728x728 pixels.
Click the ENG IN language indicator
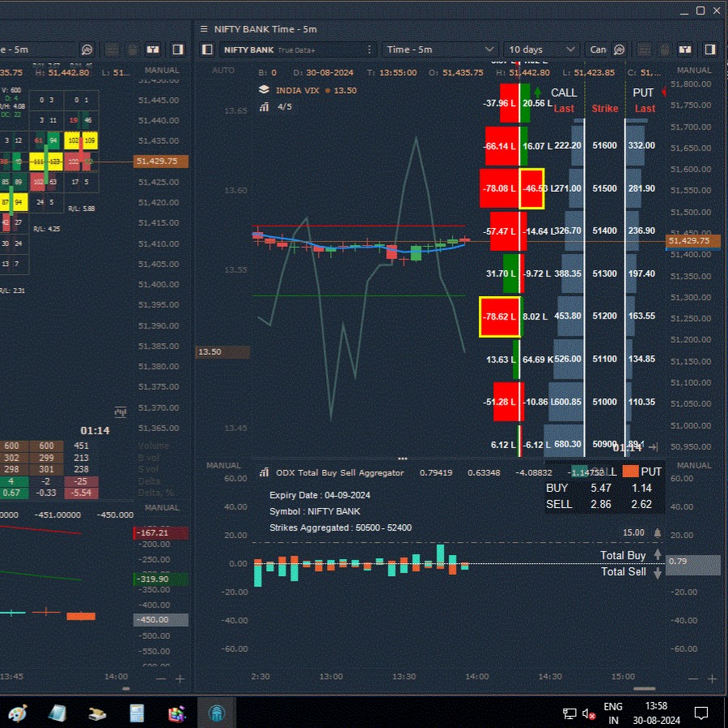pyautogui.click(x=613, y=713)
